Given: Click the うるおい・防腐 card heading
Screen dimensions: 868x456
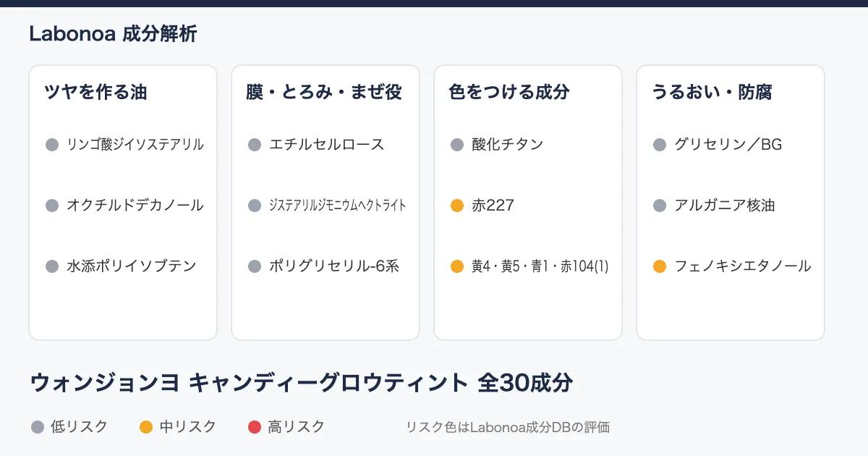Looking at the screenshot, I should (712, 92).
